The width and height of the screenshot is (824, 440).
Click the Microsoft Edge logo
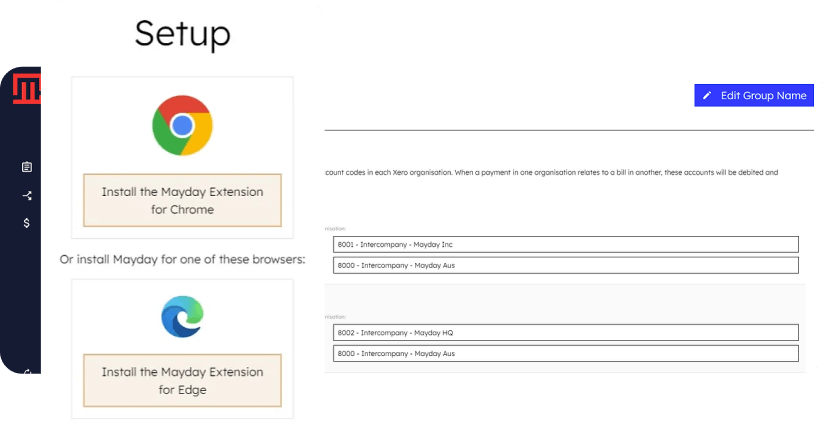(182, 317)
